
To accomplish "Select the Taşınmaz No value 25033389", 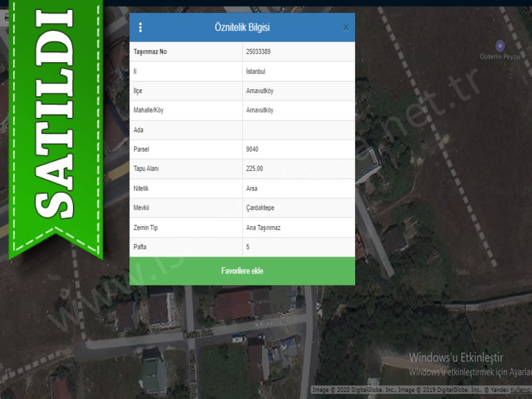I will pos(259,52).
